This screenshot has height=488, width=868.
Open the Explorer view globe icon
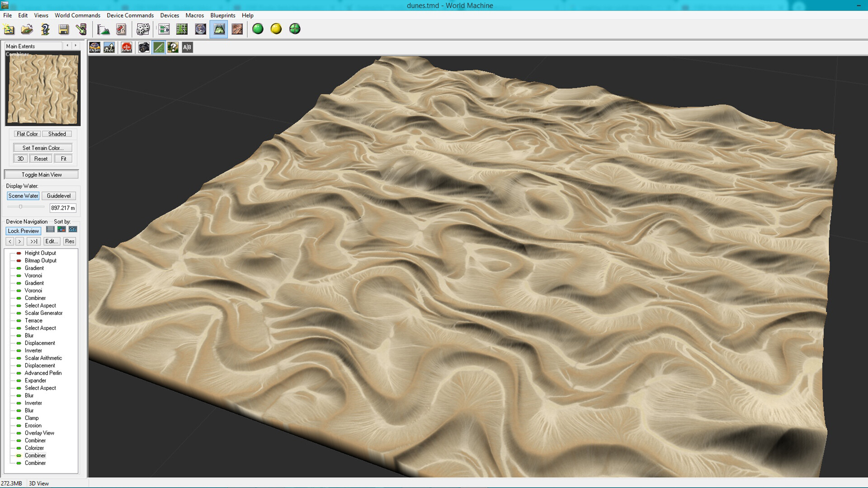tap(200, 29)
